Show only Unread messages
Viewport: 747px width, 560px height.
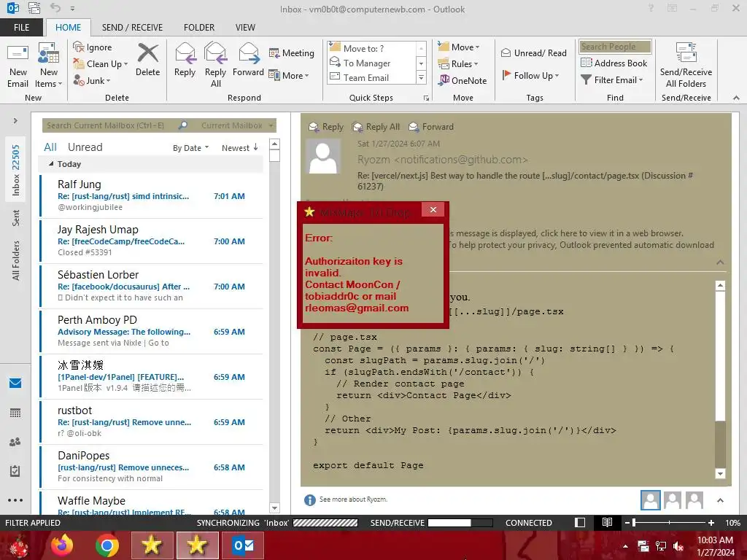point(85,147)
